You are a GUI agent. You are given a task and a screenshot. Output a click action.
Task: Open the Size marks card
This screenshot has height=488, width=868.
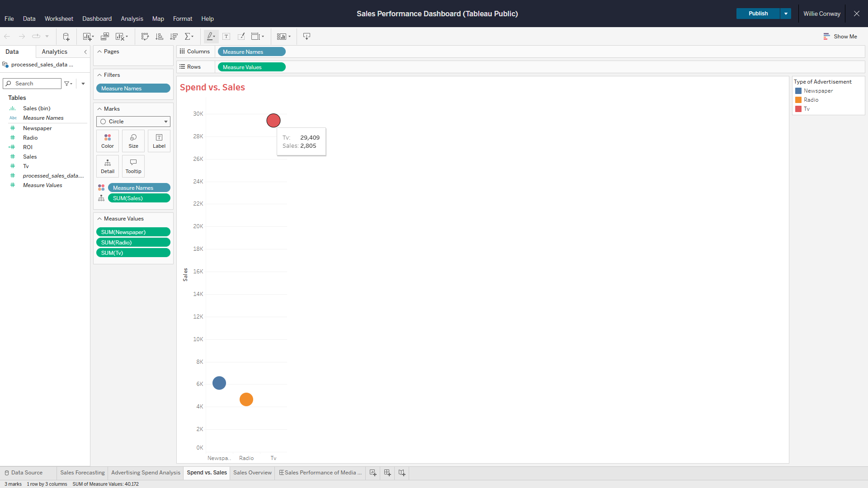click(133, 141)
